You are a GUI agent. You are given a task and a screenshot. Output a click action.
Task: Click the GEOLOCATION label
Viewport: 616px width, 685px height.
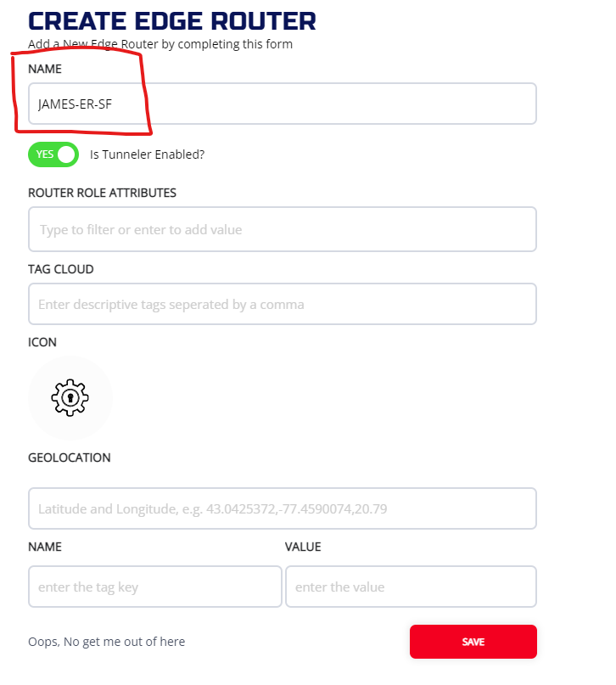[x=70, y=458]
